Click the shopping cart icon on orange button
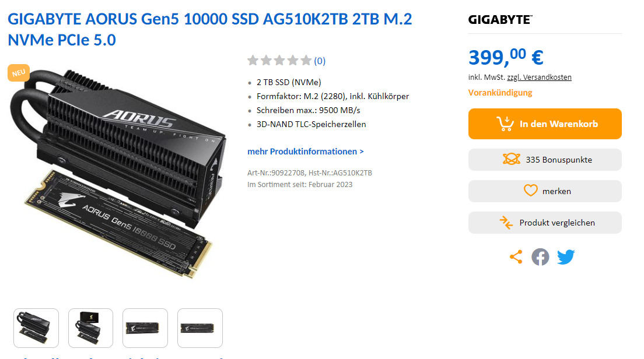The image size is (644, 359). pyautogui.click(x=505, y=124)
